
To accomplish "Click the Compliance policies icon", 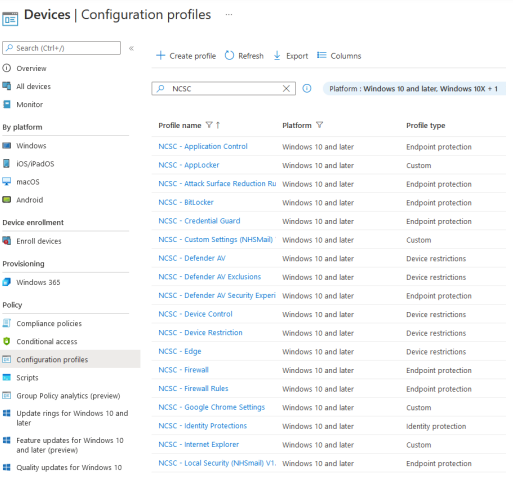I will point(6,323).
